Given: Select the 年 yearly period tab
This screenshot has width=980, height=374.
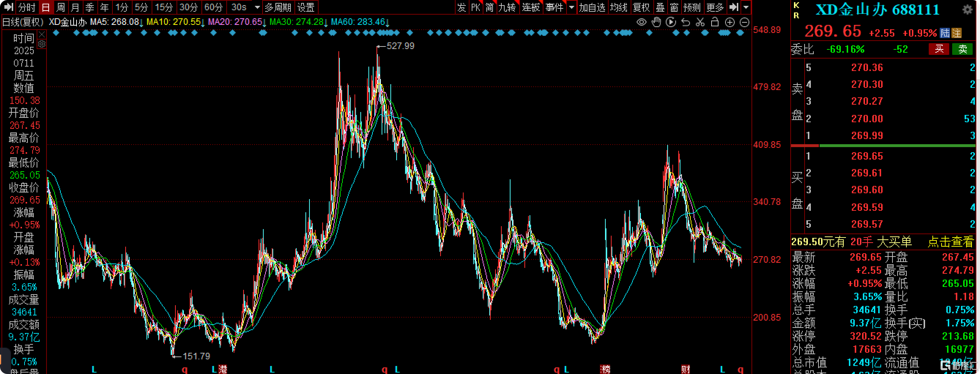Looking at the screenshot, I should tap(105, 7).
